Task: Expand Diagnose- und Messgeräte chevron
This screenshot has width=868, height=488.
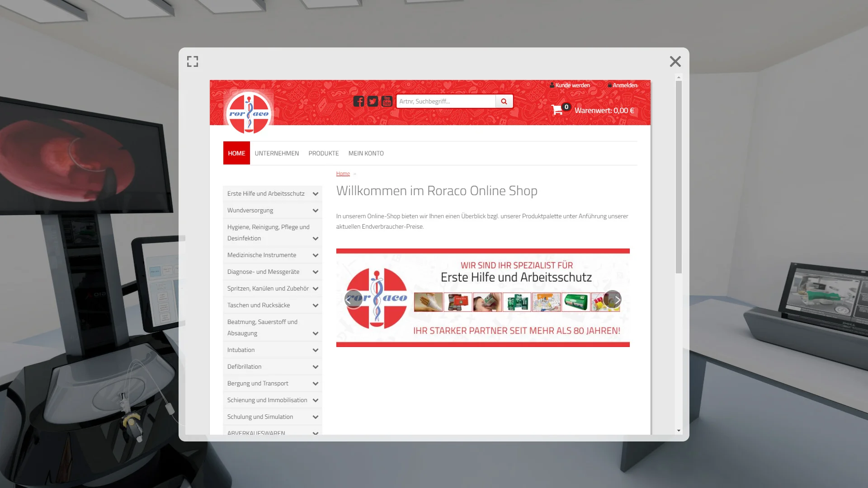Action: pos(316,272)
